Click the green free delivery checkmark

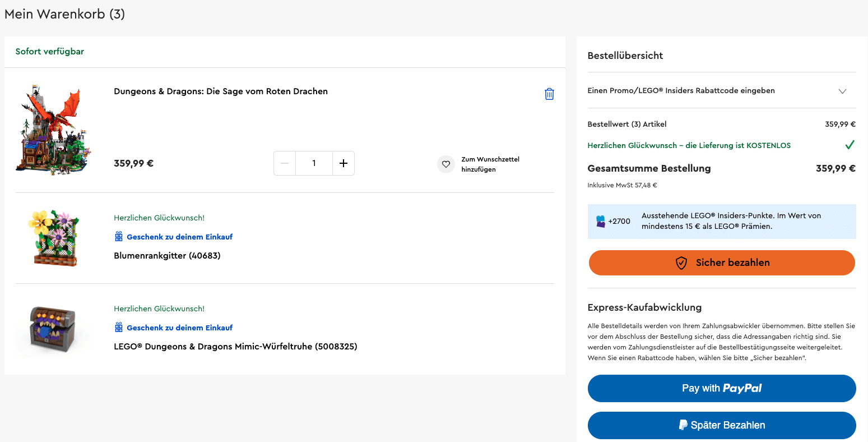[850, 145]
